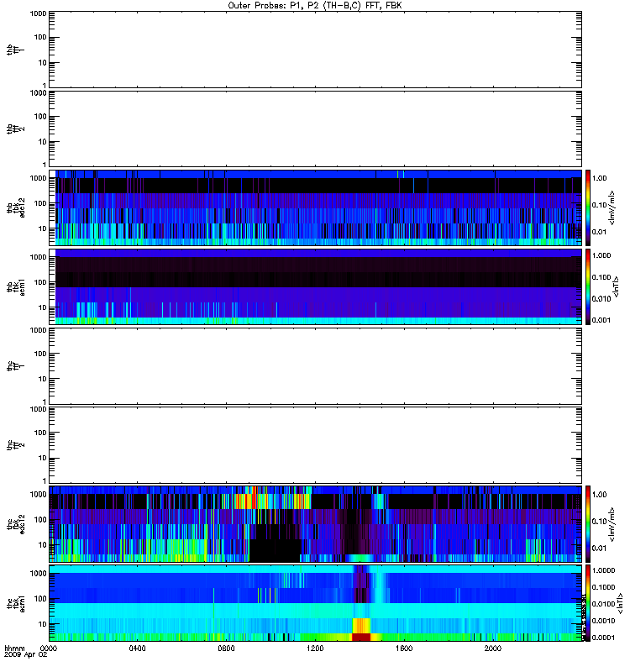This screenshot has height=672, width=630.
Task: Click '0.10' on the thb edc12 colorbar scale
Action: (599, 205)
